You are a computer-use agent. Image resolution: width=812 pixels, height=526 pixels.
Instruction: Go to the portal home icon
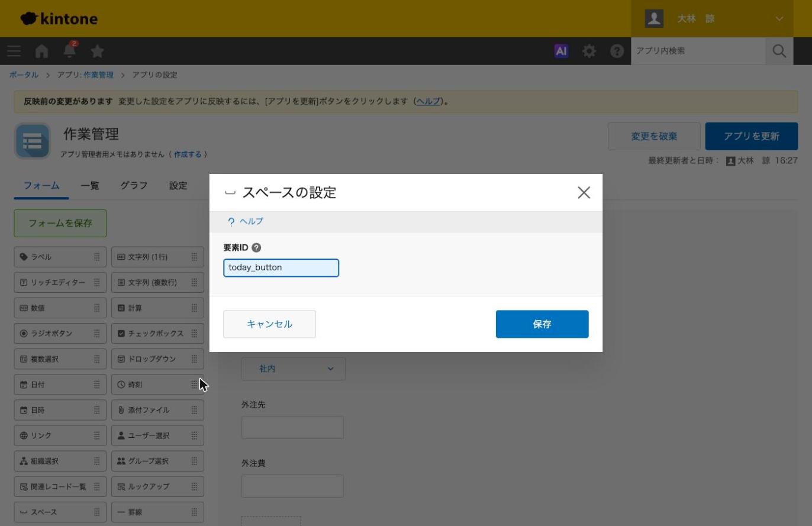click(41, 51)
